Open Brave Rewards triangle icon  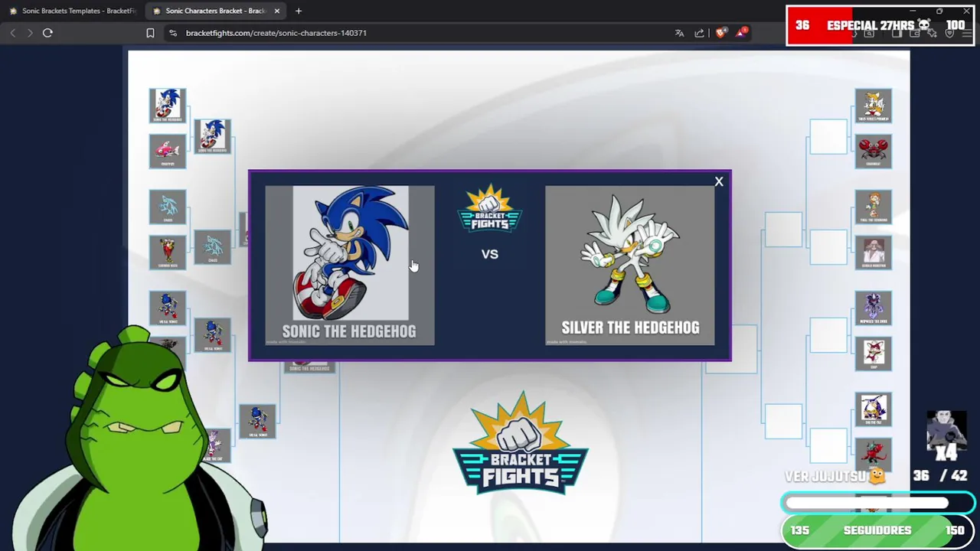pyautogui.click(x=741, y=33)
